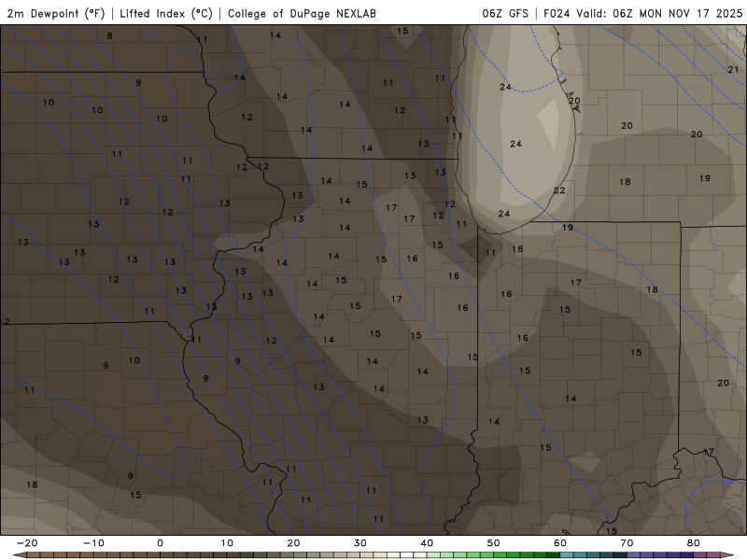Click the '8' dewpoint value on the map
747x560 pixels.
tap(109, 35)
